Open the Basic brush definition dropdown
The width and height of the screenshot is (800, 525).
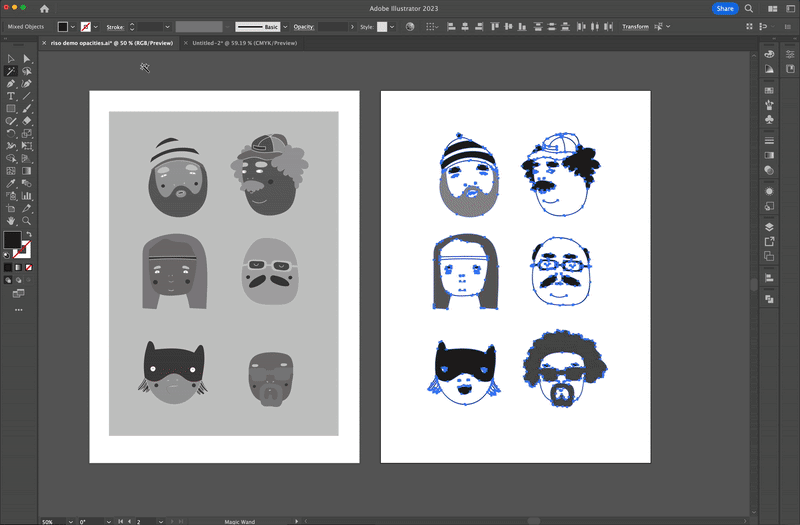tap(285, 27)
